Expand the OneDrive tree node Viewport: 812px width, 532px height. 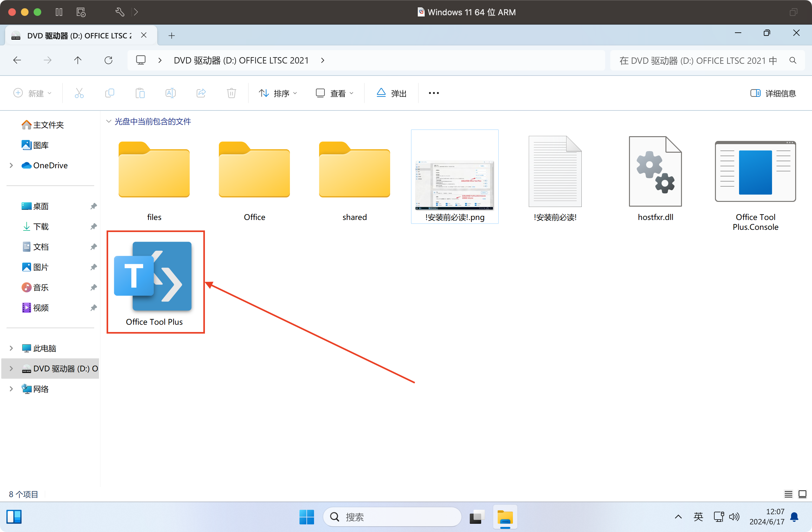click(11, 165)
